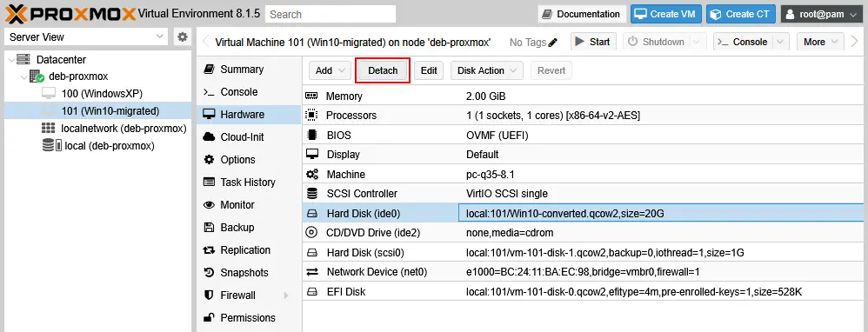Screen dimensions: 868x332
Task: Open the More dropdown menu
Action: (x=820, y=42)
